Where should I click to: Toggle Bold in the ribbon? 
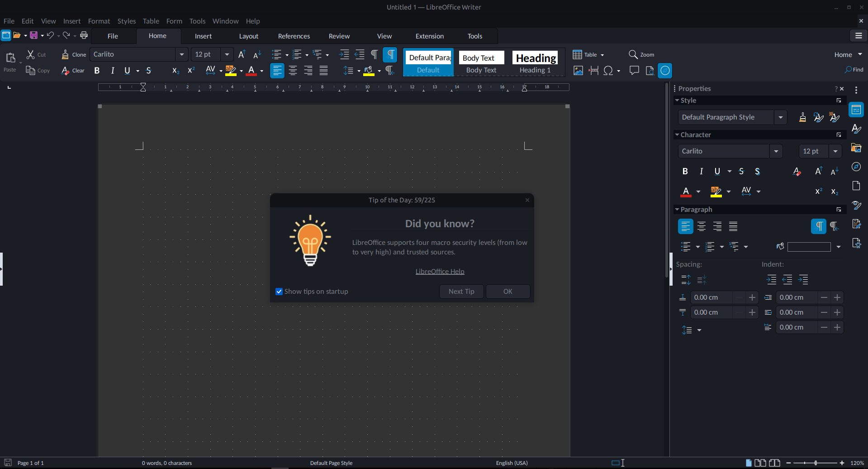pos(97,71)
